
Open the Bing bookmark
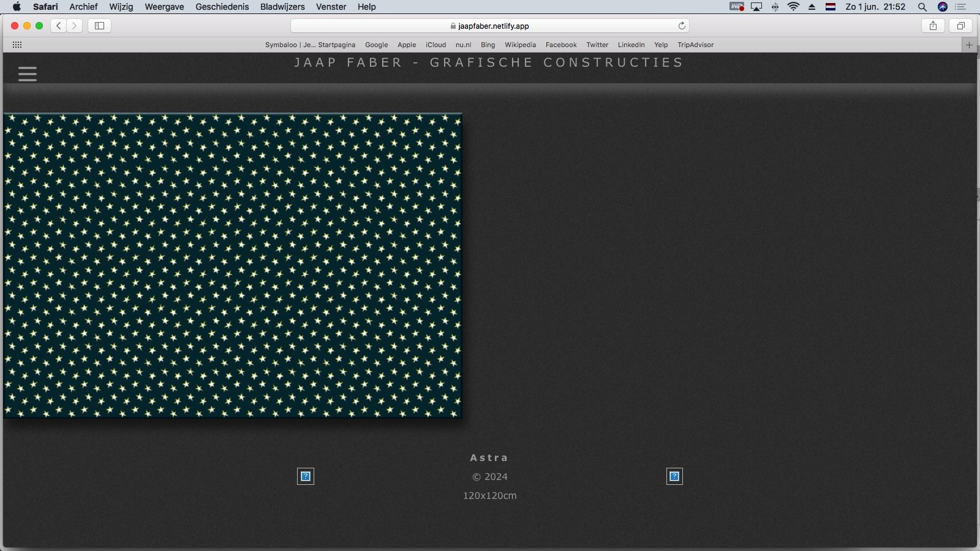click(x=488, y=45)
